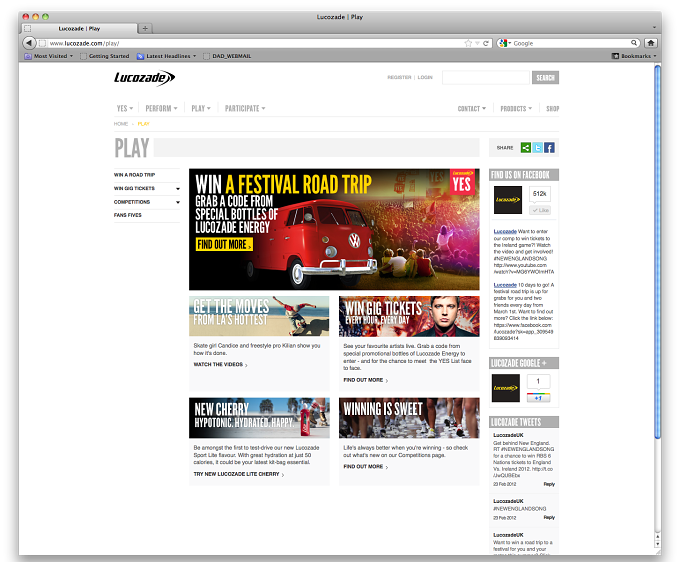680x562 pixels.
Task: Click WATCH THE VIDEOS link
Action: pyautogui.click(x=220, y=365)
